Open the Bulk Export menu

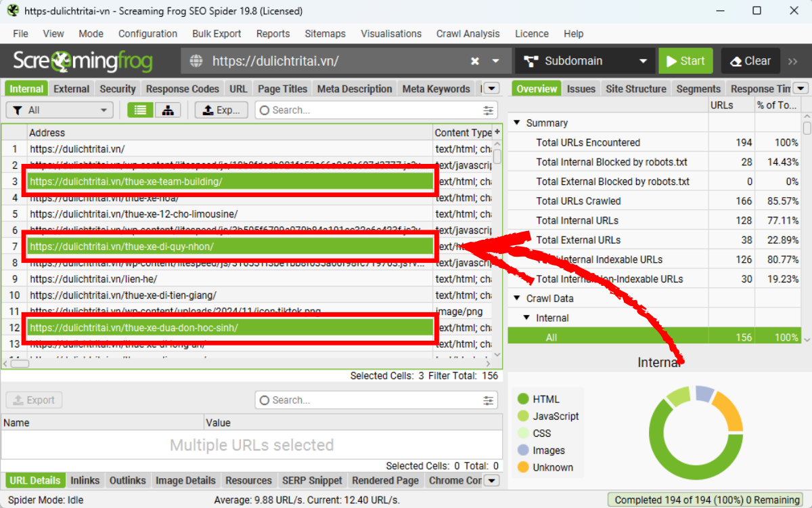(217, 33)
